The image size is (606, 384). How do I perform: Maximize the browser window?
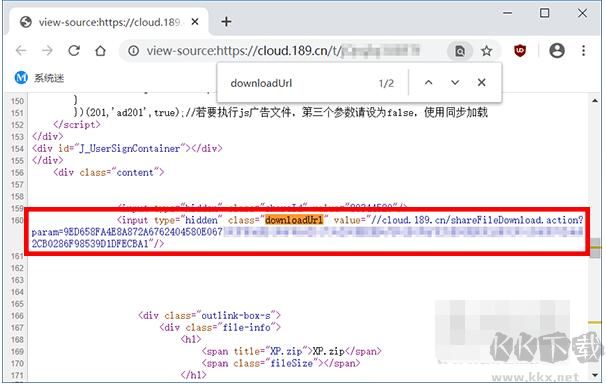(x=544, y=13)
